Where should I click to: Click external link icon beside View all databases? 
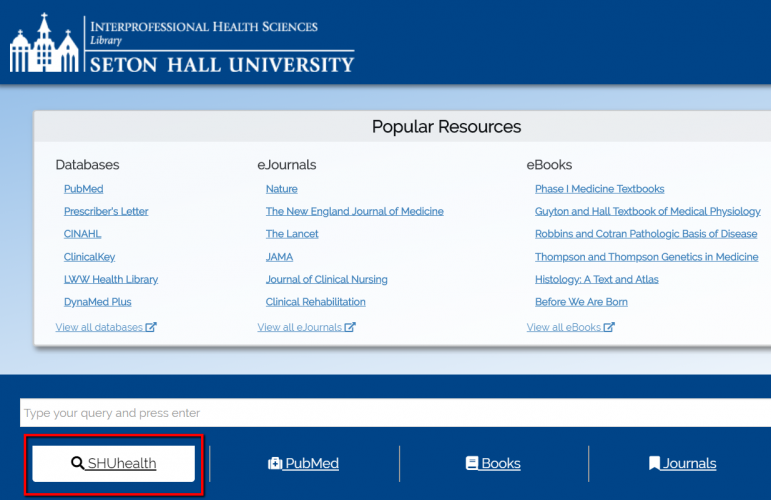pos(150,327)
